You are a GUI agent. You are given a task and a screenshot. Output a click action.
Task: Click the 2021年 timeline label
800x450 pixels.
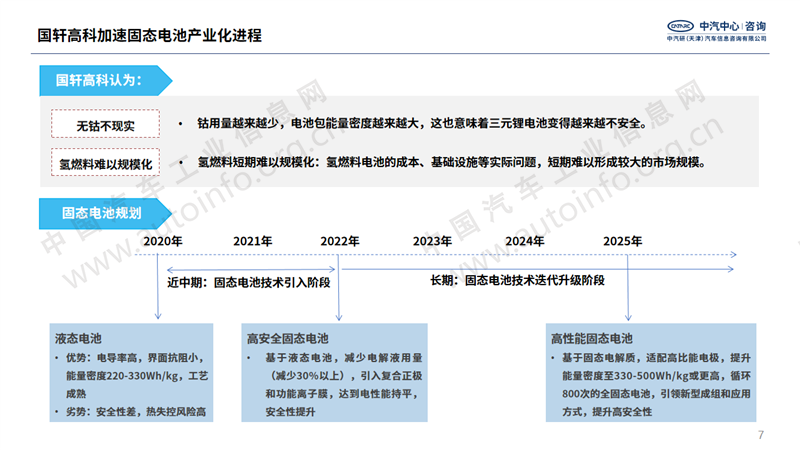pyautogui.click(x=253, y=241)
